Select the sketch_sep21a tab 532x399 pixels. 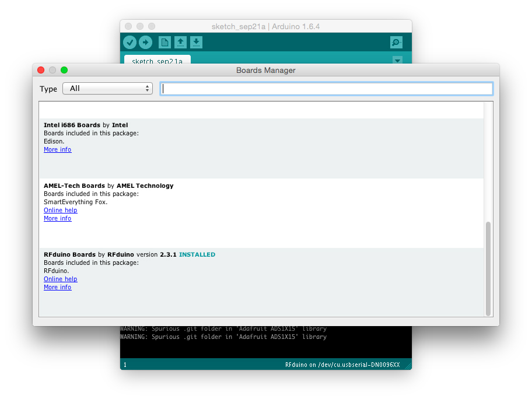coord(157,60)
